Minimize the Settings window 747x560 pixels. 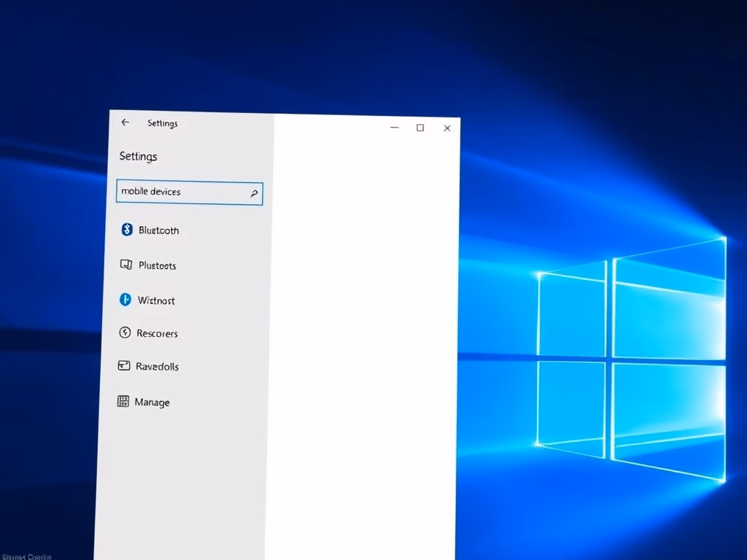395,128
